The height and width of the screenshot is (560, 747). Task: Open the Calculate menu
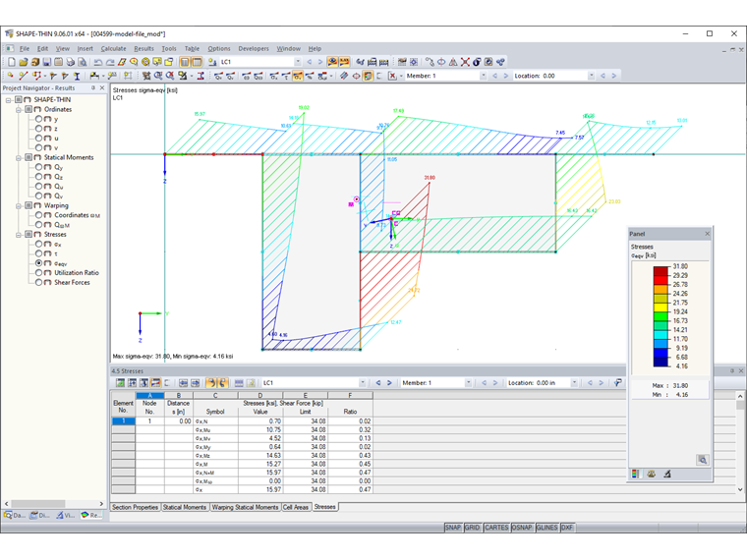[113, 48]
